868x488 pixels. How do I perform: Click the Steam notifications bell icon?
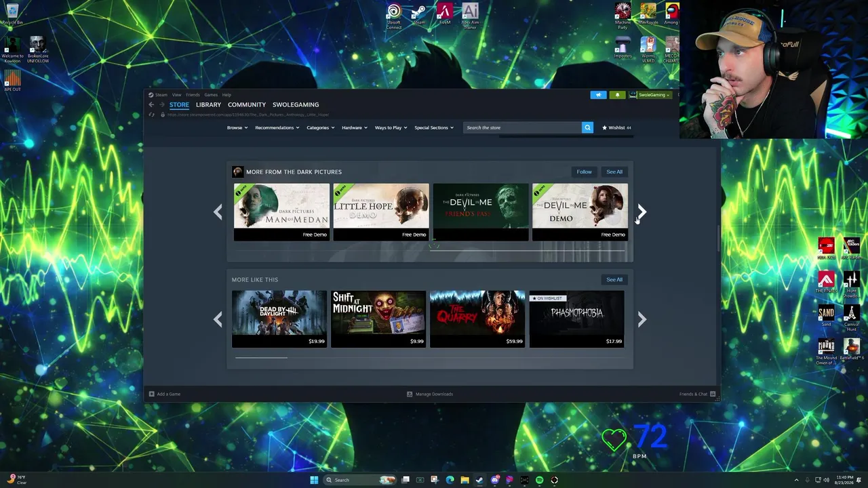617,95
